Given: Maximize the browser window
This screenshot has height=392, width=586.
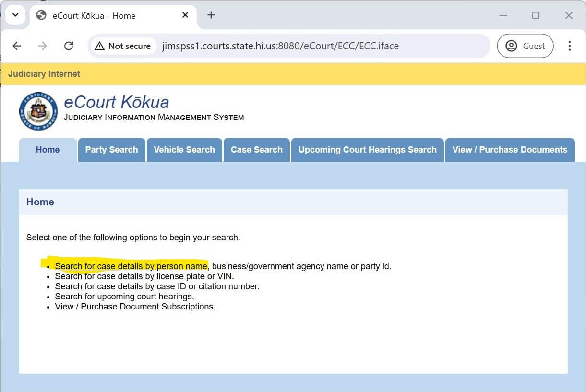Looking at the screenshot, I should (x=536, y=15).
